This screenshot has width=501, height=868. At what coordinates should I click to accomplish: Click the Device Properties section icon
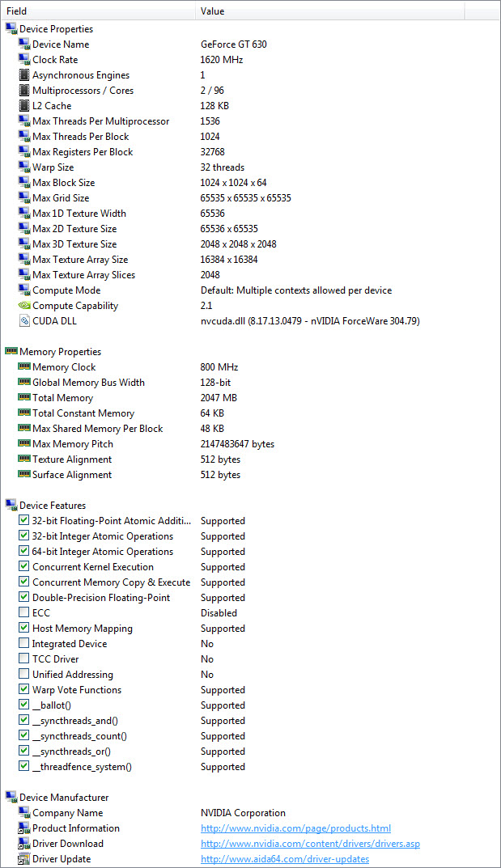pos(11,29)
